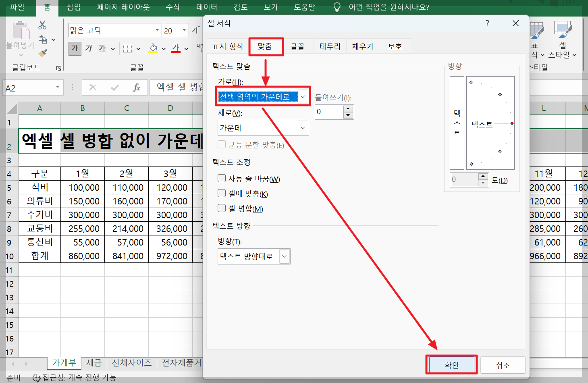Enable the 자동 줄 바꿈 checkbox
The width and height of the screenshot is (588, 383).
tap(222, 178)
